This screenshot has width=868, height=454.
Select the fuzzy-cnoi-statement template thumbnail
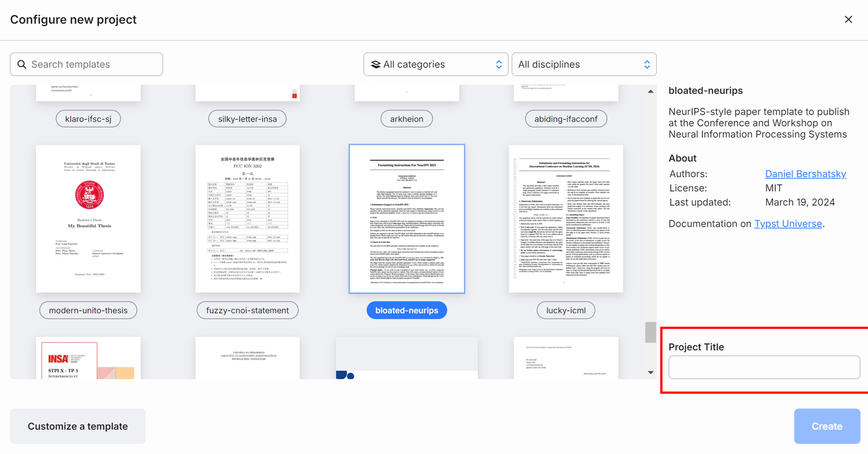point(247,219)
